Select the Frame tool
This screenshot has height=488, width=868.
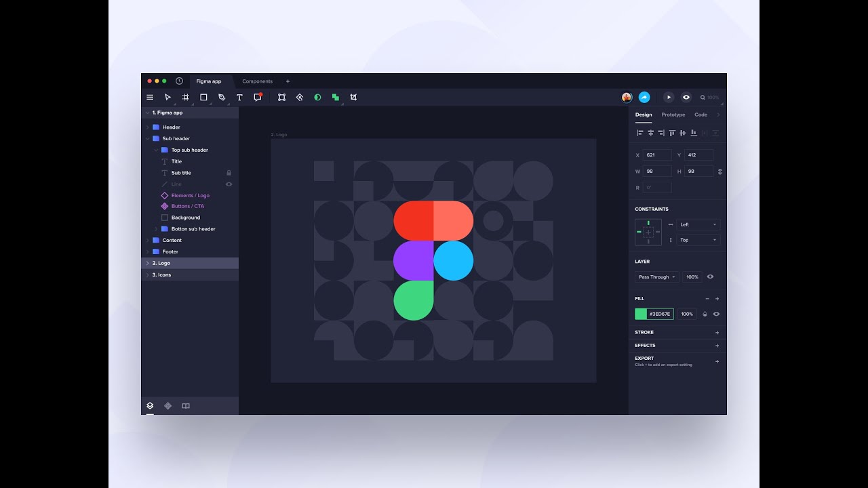[186, 98]
